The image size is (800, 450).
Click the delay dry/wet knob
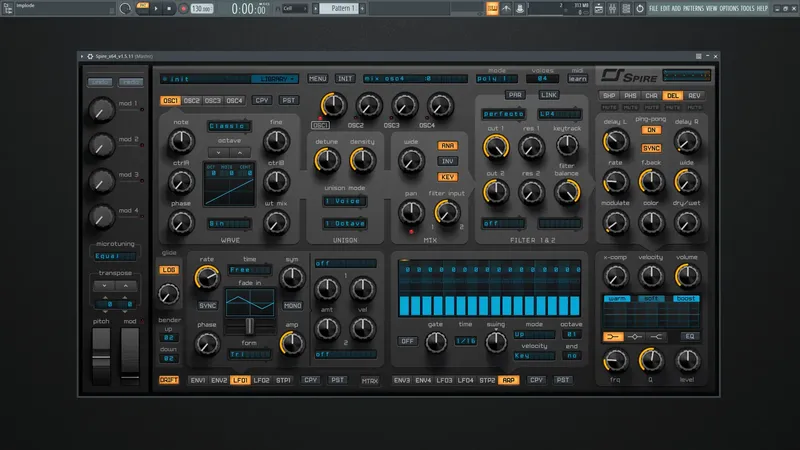(x=687, y=222)
